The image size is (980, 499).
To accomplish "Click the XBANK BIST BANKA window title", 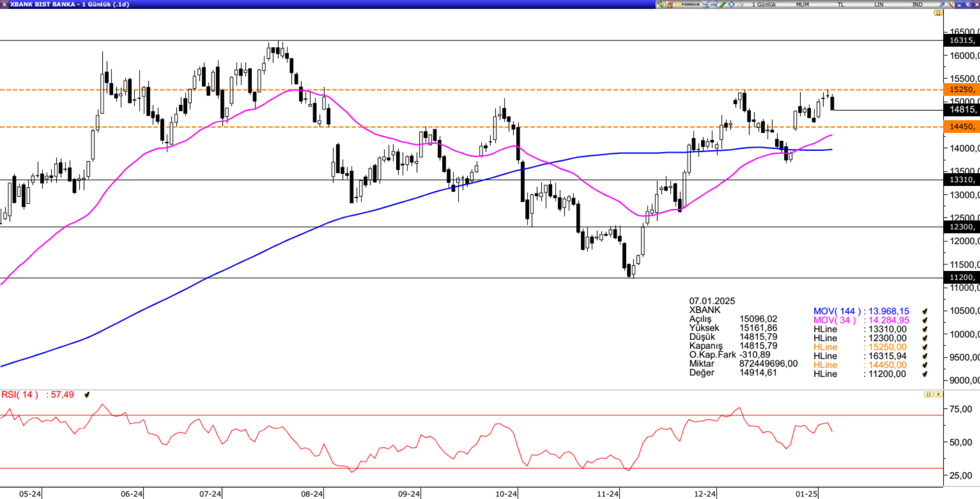I will point(70,4).
